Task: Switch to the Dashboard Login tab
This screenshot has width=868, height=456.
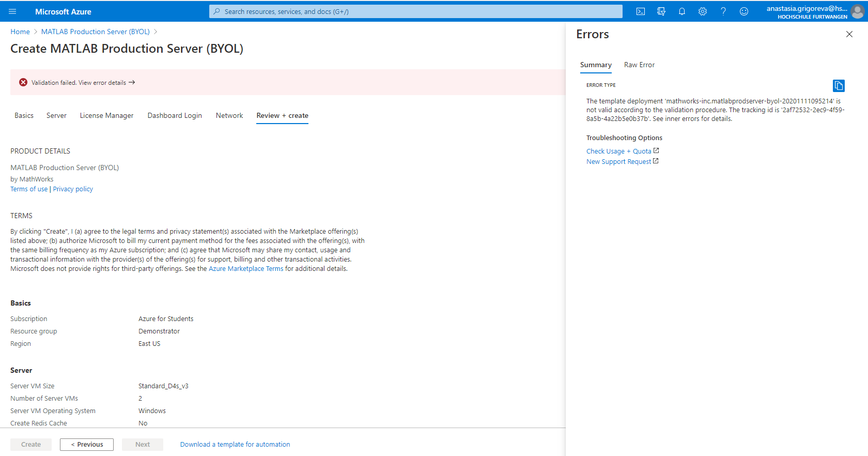Action: [175, 115]
